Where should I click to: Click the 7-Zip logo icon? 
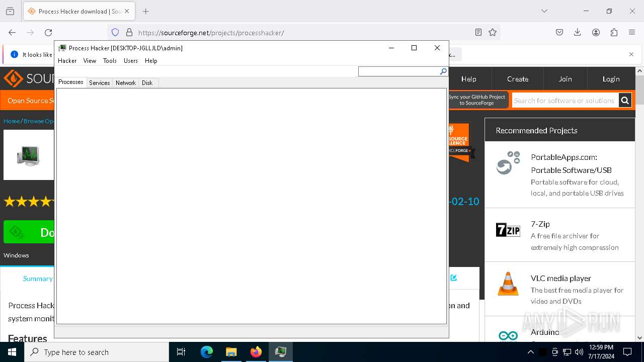(508, 230)
